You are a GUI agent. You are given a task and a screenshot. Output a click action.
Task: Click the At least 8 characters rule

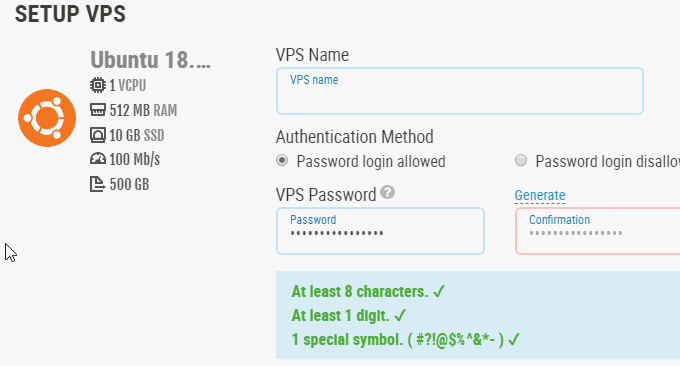[368, 291]
